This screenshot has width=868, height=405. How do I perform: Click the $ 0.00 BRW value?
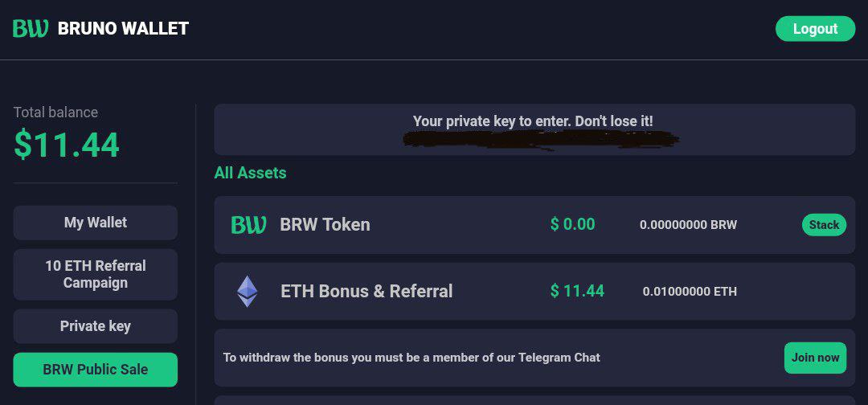point(572,225)
